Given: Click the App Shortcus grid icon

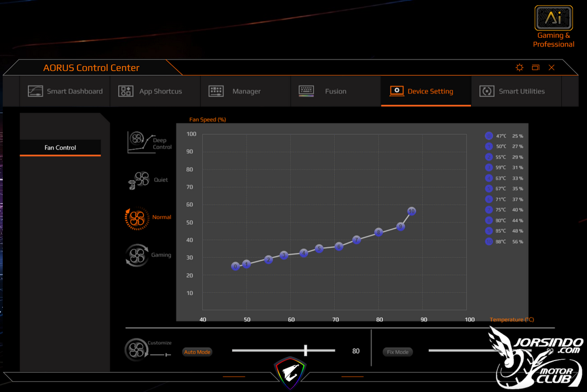Looking at the screenshot, I should point(126,91).
